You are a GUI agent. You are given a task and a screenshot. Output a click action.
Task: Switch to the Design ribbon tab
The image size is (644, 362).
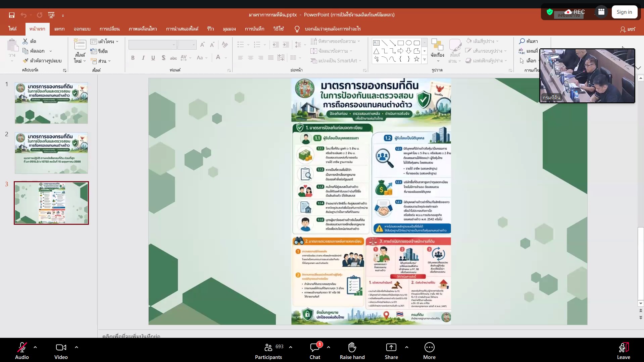coord(82,29)
